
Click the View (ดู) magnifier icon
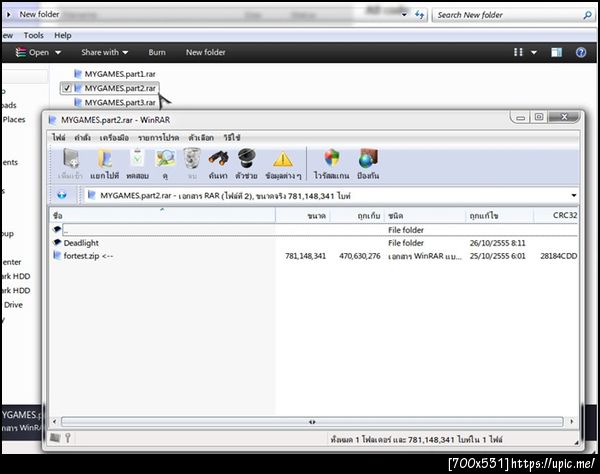click(x=165, y=159)
